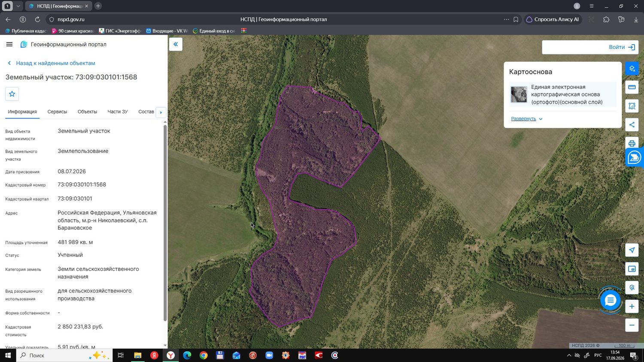This screenshot has height=362, width=644.
Task: Go back via Назад к найденным объектам
Action: point(51,63)
